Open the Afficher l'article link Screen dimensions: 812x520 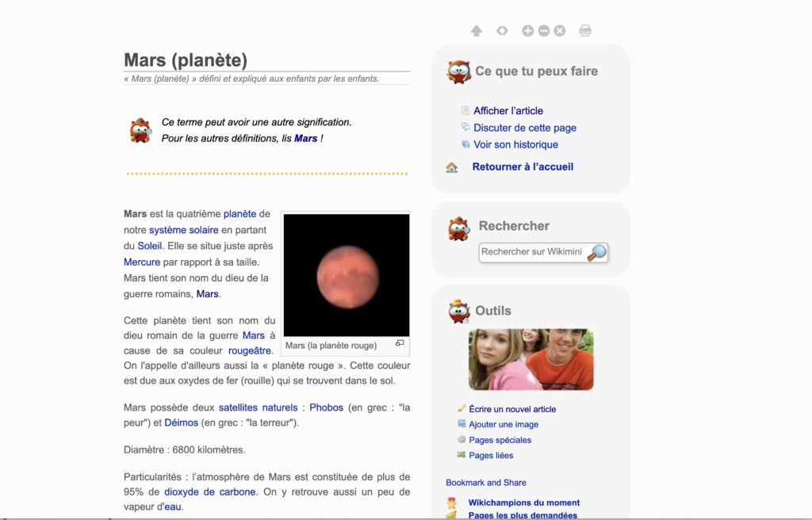coord(507,111)
